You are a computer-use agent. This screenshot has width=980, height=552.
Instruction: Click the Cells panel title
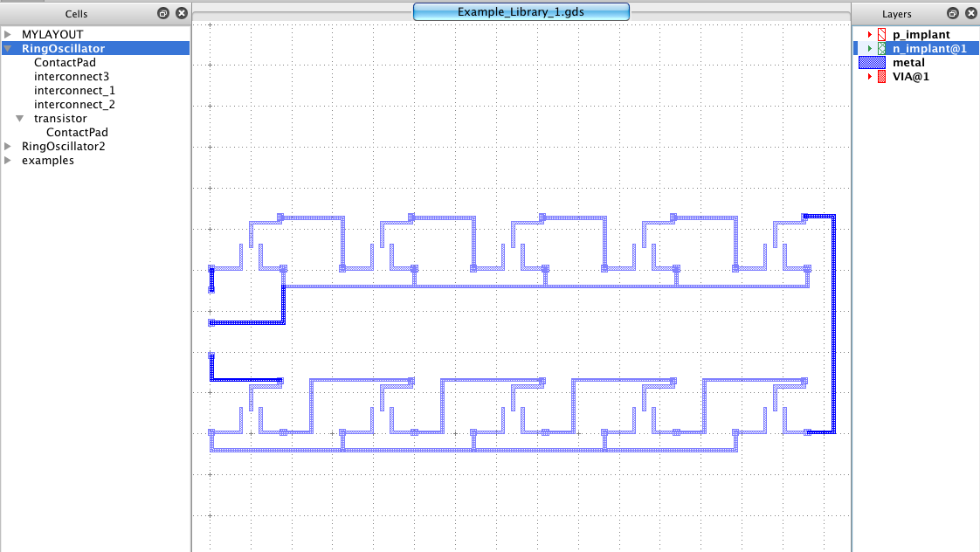pos(76,14)
